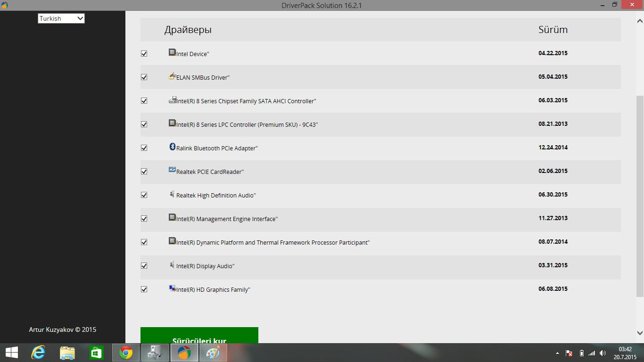
Task: Click the version date 05.04.2015
Action: [x=553, y=77]
